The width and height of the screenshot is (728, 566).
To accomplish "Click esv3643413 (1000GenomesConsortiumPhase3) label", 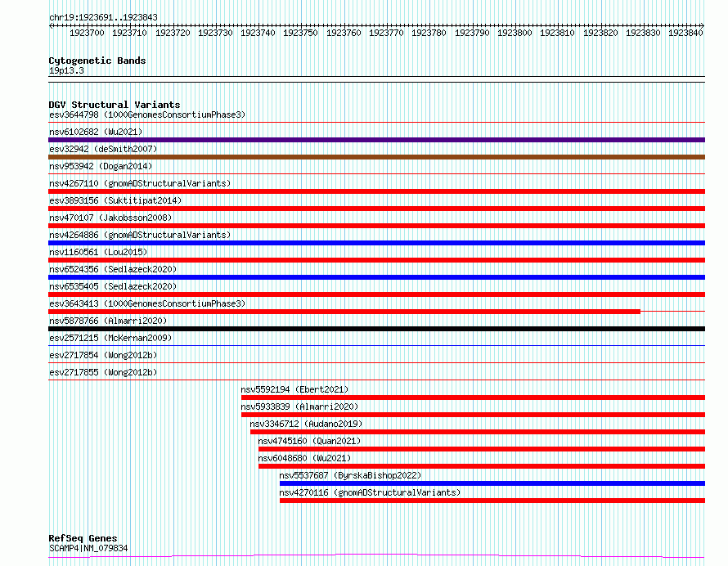I will pyautogui.click(x=147, y=303).
